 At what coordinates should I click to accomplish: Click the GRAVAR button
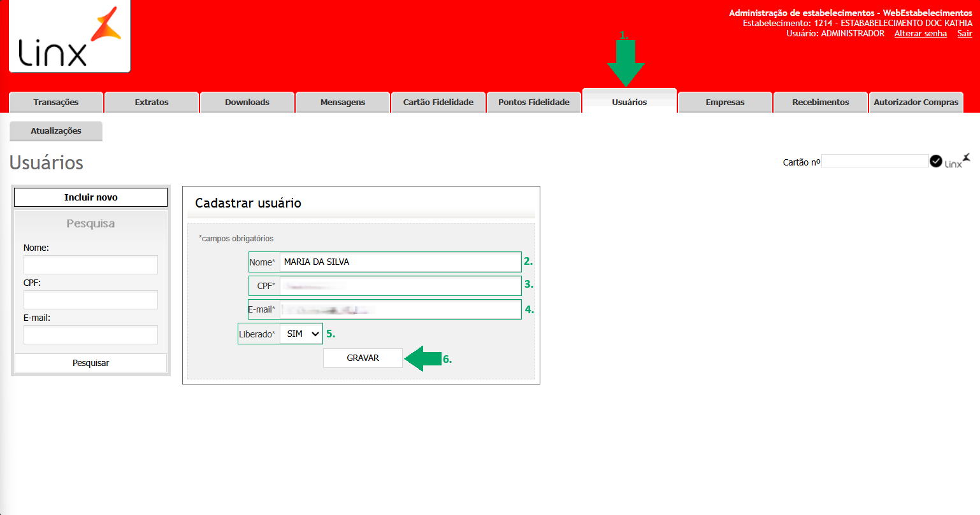363,358
